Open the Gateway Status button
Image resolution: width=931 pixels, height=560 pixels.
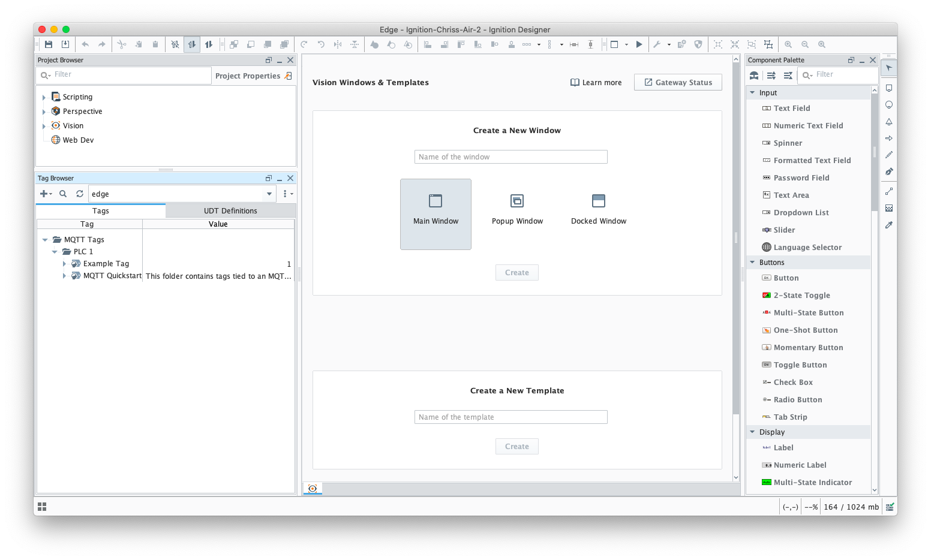(x=678, y=83)
